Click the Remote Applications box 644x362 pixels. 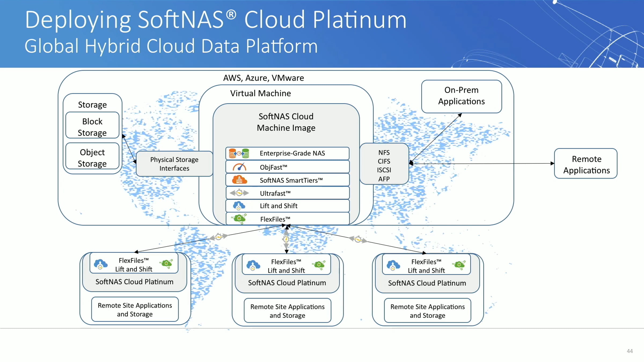click(x=586, y=164)
